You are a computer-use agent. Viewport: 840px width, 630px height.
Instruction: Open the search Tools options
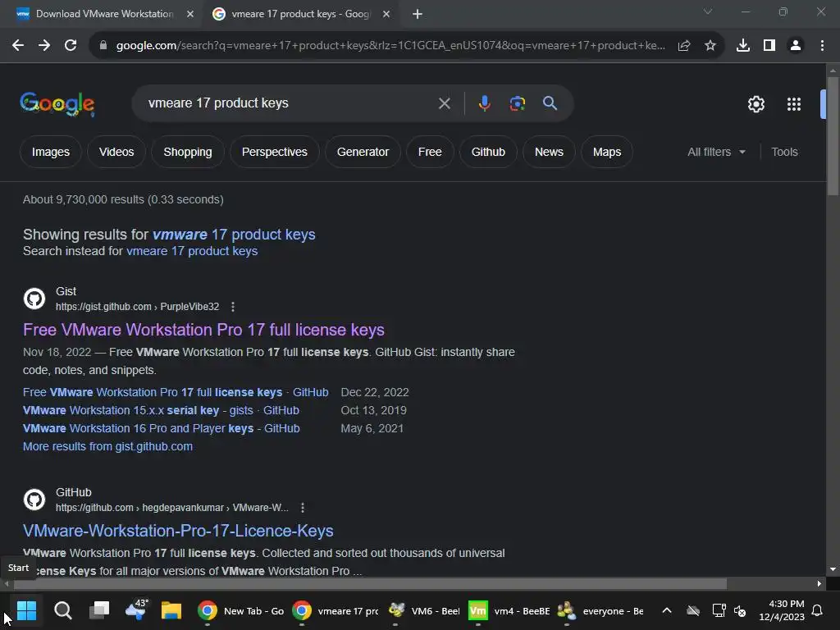click(x=784, y=152)
